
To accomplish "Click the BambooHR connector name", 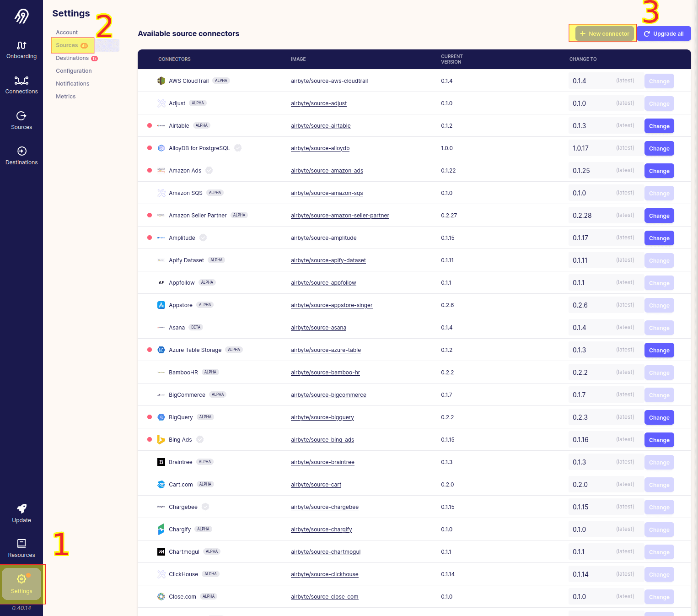I will [183, 373].
